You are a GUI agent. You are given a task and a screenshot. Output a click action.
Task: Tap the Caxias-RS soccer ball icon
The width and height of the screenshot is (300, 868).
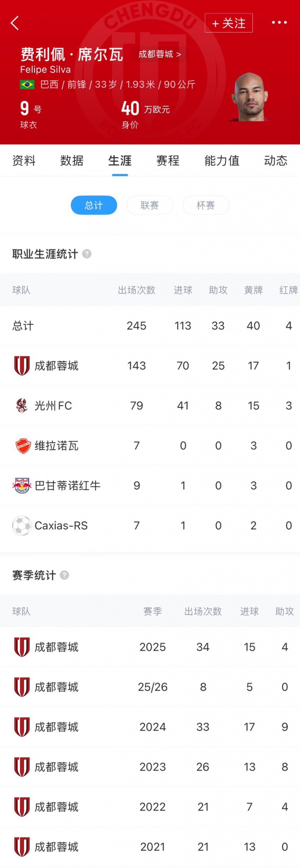pos(22,525)
